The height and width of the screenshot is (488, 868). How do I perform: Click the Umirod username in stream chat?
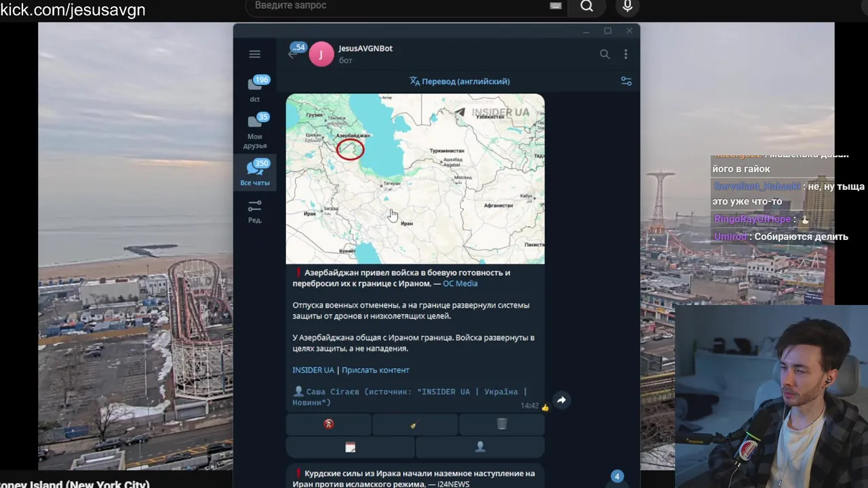[730, 237]
